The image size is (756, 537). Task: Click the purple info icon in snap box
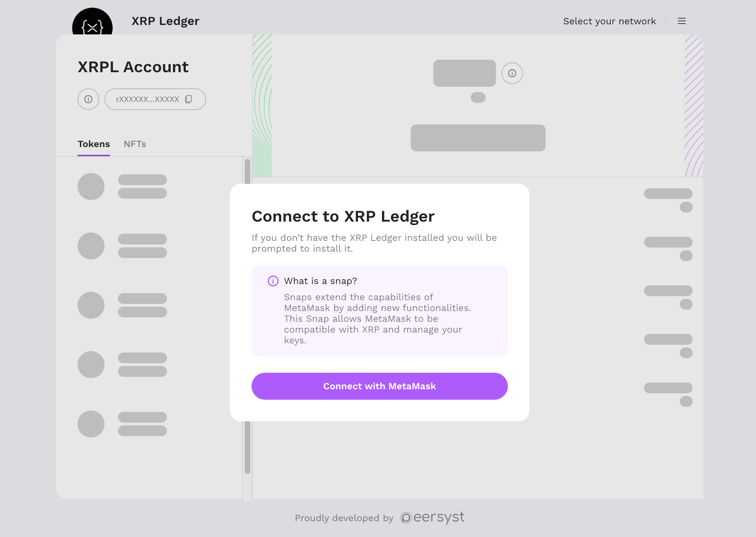click(273, 281)
